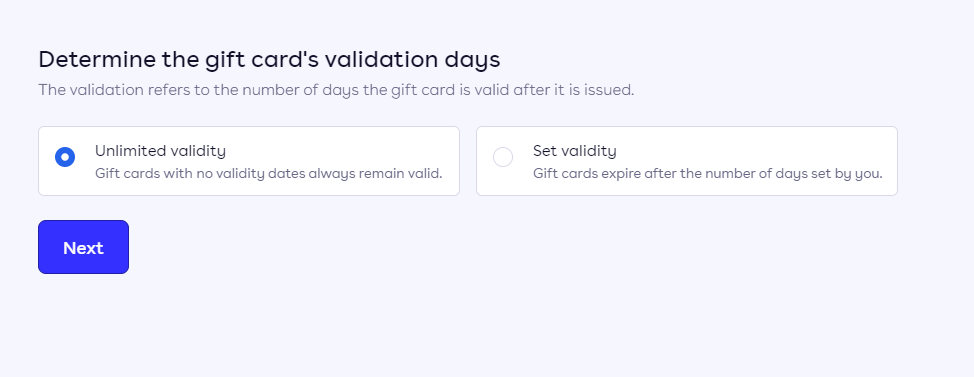Click the 'Set validity' title label
Screen dimensions: 974x377
click(x=575, y=151)
